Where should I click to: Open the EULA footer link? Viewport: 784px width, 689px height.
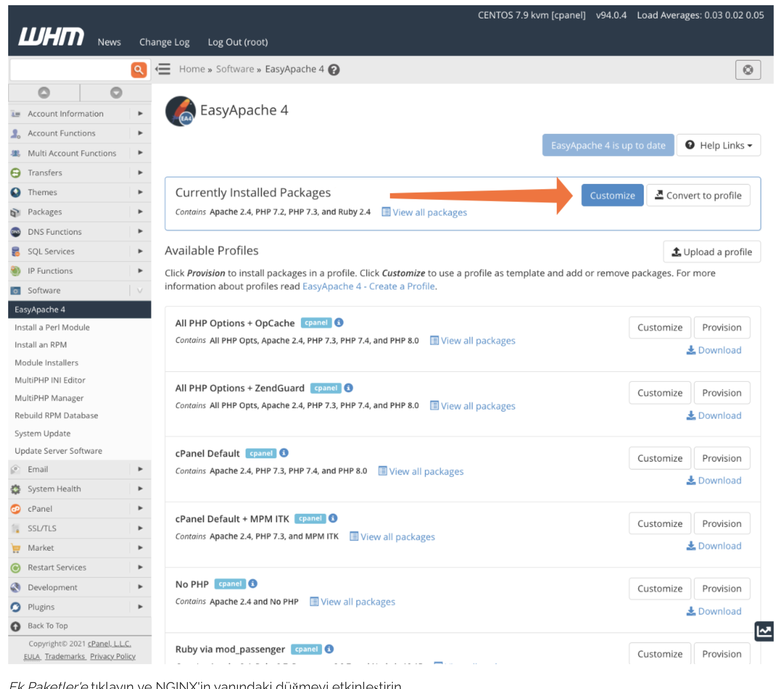click(x=32, y=656)
